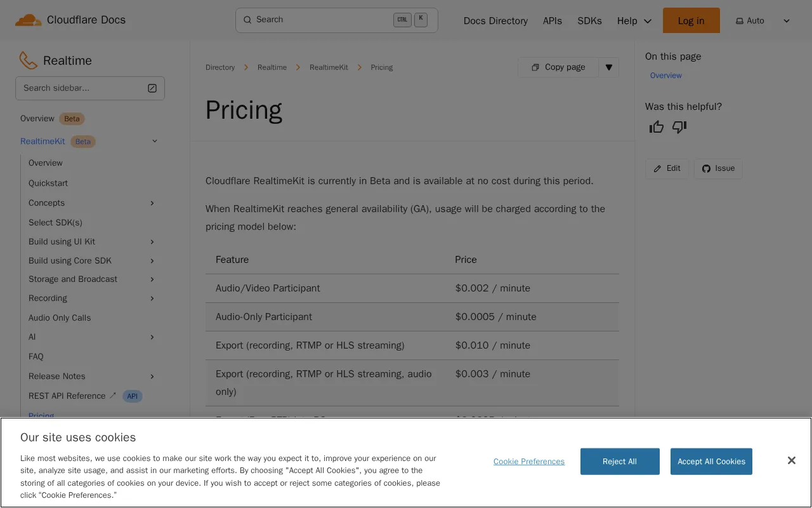The height and width of the screenshot is (508, 812).
Task: Go to Directory breadcrumb
Action: point(220,67)
